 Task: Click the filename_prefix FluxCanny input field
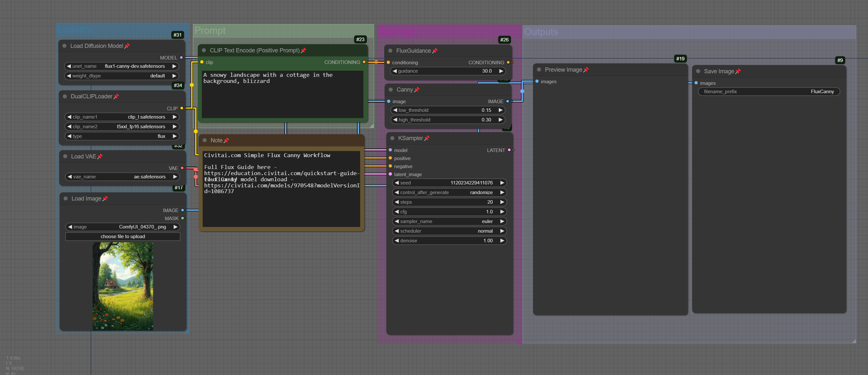pyautogui.click(x=769, y=92)
